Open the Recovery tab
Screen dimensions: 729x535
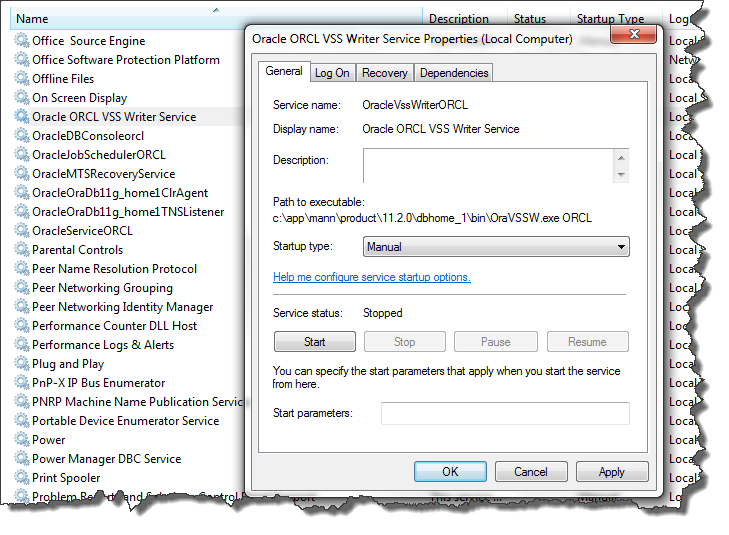click(x=384, y=73)
